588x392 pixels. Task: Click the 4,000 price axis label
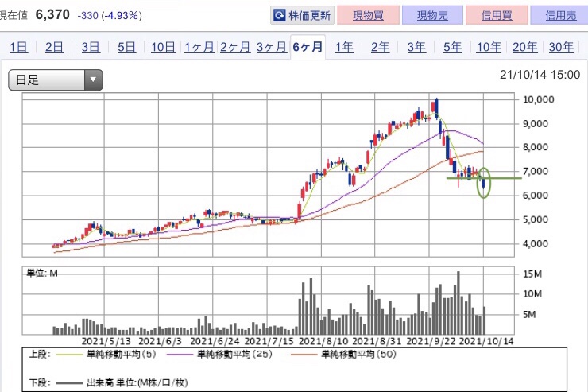[535, 243]
